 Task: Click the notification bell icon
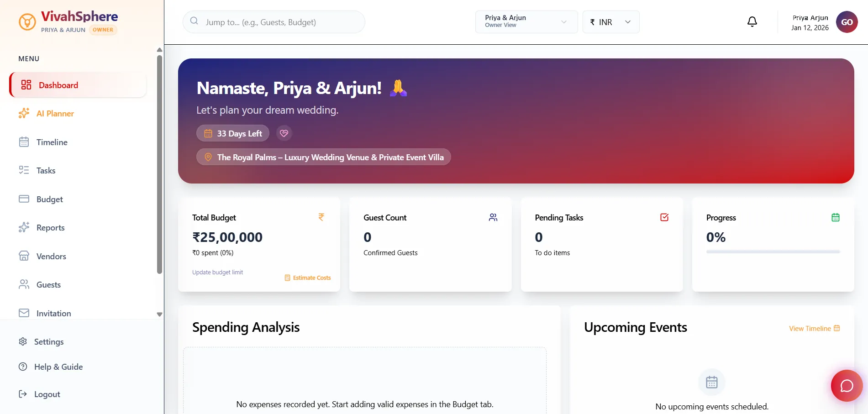[752, 22]
